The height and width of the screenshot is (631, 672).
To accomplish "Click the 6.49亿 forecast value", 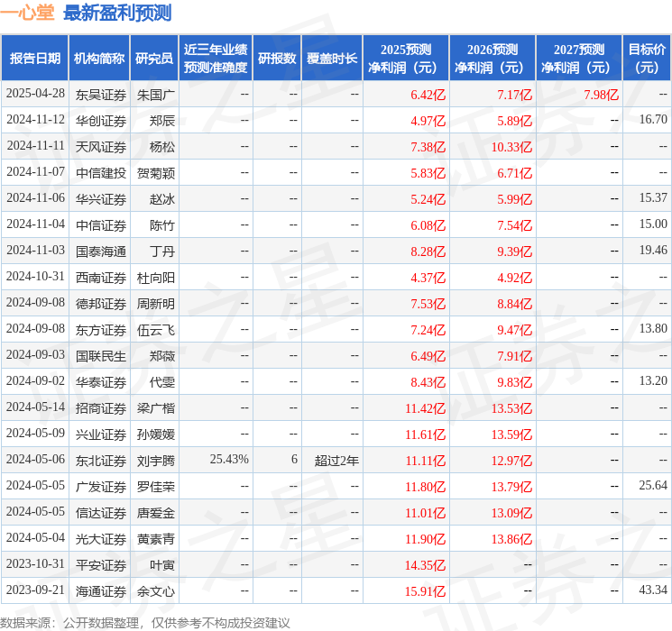I will [x=428, y=356].
